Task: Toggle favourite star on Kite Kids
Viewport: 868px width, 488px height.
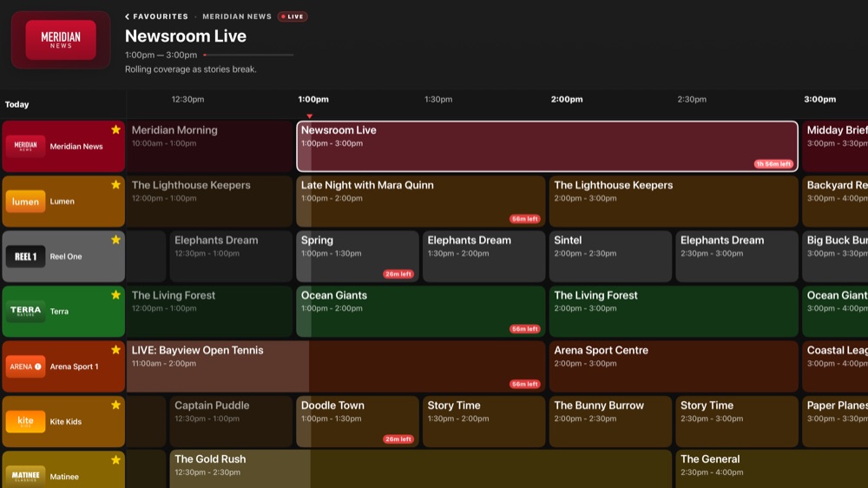Action: (x=115, y=405)
